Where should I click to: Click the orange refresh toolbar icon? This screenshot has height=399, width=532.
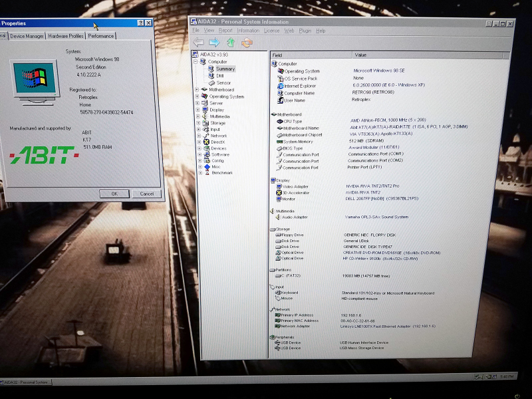point(247,43)
